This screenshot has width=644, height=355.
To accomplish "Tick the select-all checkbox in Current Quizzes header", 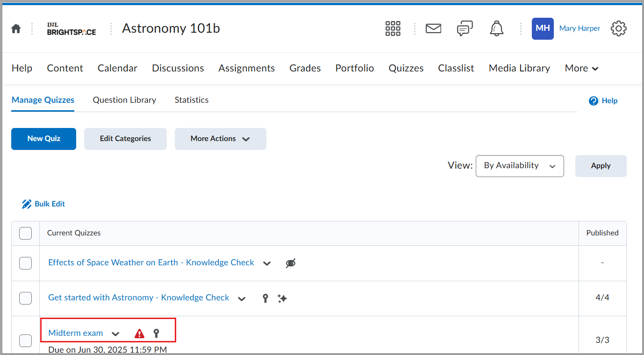I will tap(25, 233).
